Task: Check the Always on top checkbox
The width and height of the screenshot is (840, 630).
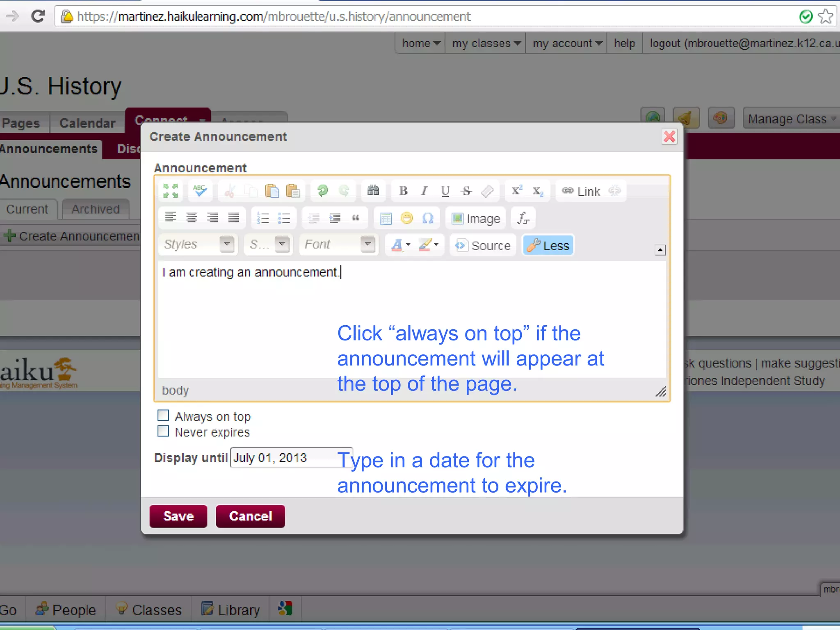Action: point(163,415)
